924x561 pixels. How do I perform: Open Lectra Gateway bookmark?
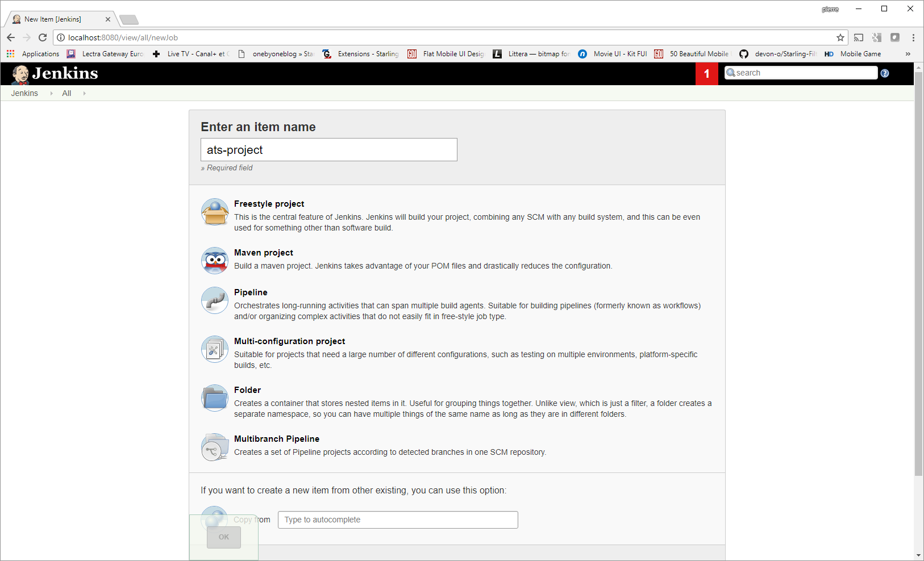[x=105, y=54]
